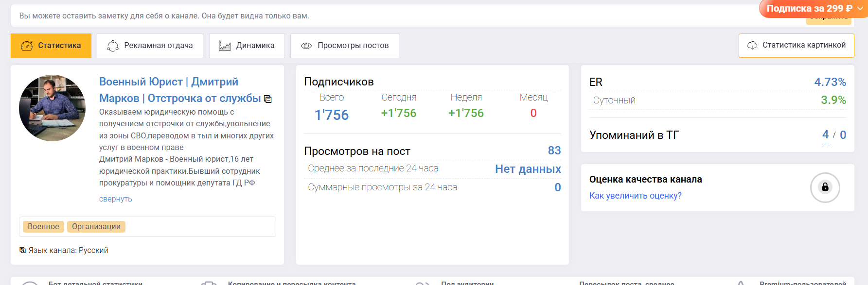
Task: Expand the Подписка за 299 ₽ dropdown arrow
Action: click(x=860, y=8)
